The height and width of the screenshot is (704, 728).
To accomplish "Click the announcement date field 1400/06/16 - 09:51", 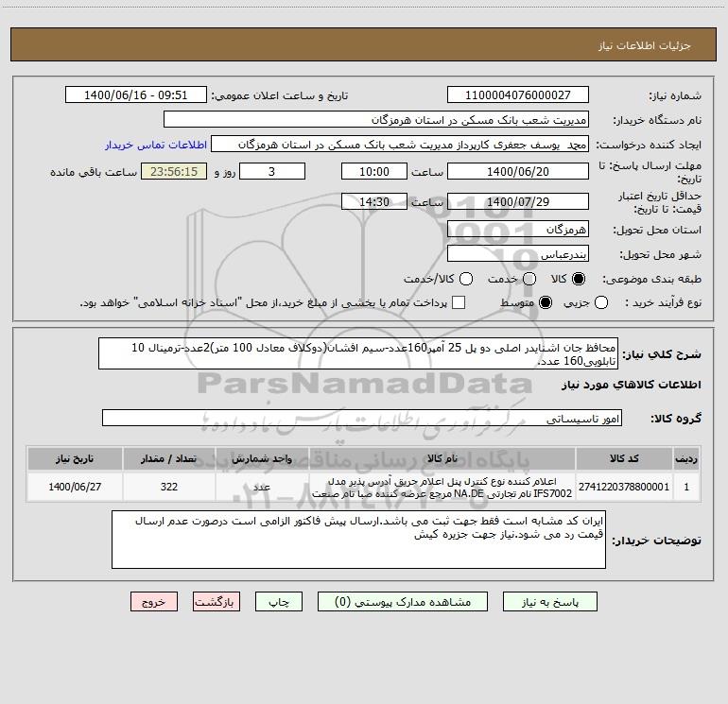I will (x=135, y=94).
